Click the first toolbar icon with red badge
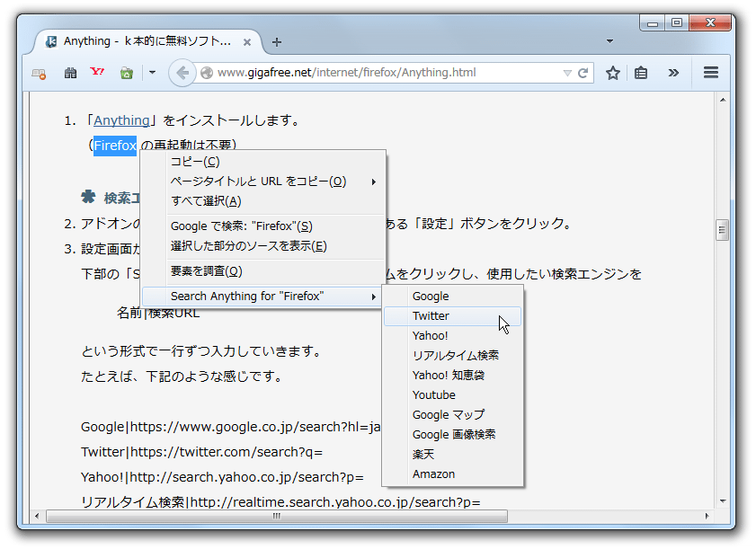This screenshot has width=756, height=549. coord(39,74)
